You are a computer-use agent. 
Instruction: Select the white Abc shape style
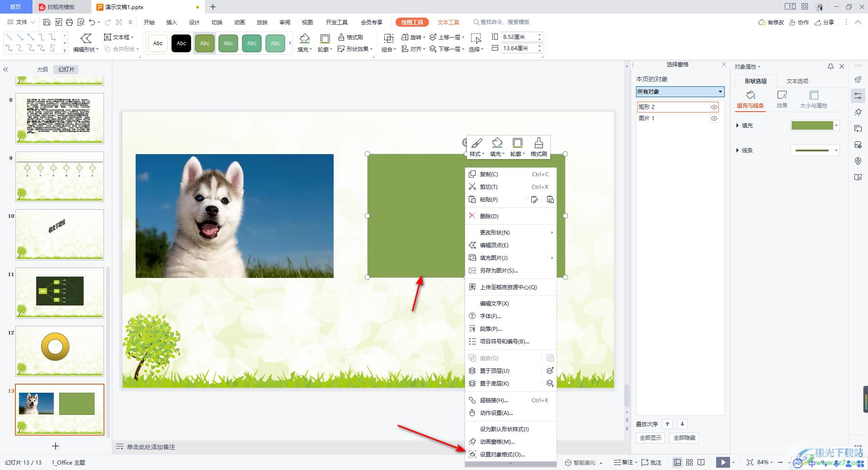[158, 43]
